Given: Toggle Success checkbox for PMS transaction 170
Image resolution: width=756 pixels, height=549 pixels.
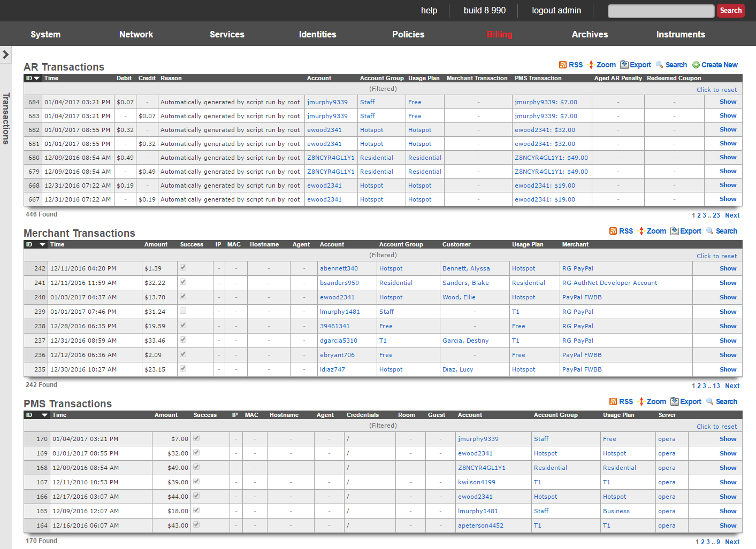Looking at the screenshot, I should point(196,438).
